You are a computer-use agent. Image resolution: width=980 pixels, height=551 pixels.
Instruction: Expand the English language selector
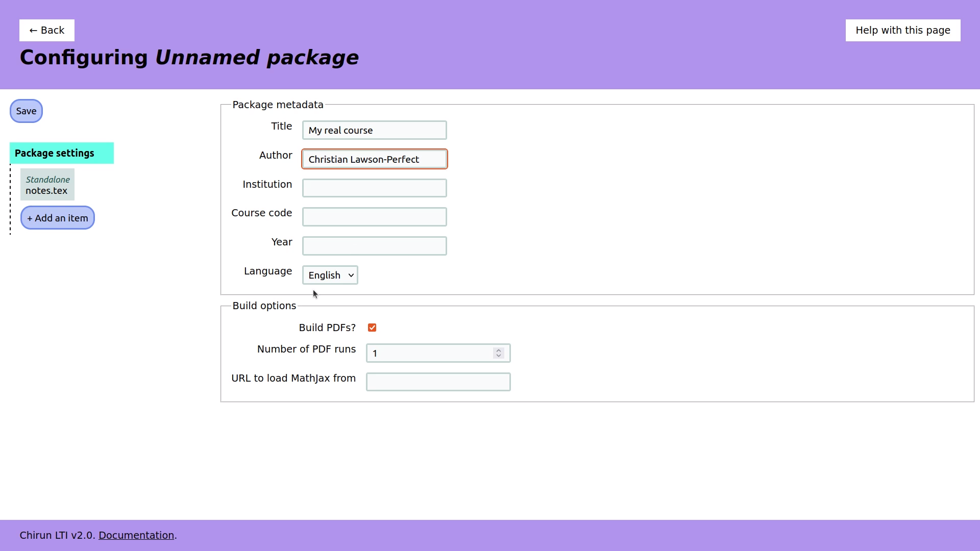(329, 274)
